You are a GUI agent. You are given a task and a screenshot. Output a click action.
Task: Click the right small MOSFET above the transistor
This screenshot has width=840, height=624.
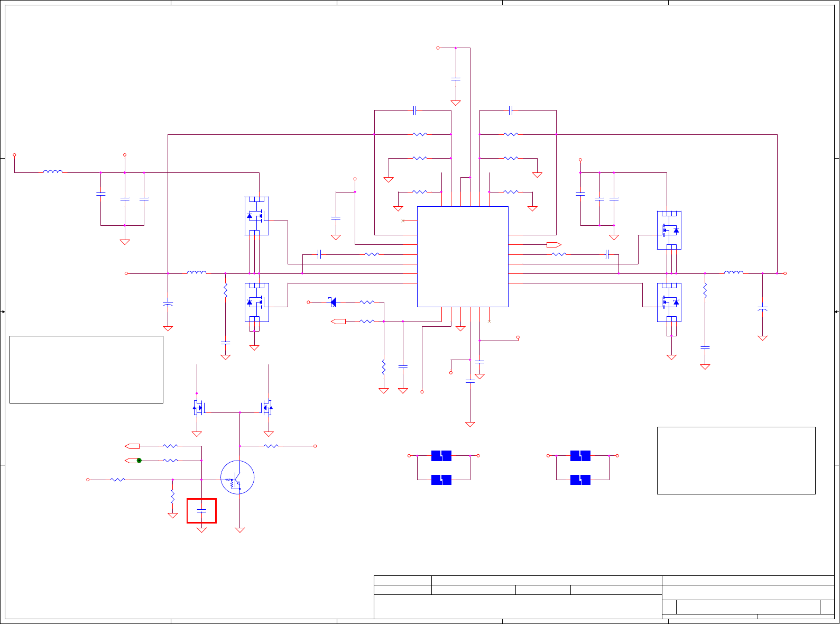click(267, 408)
